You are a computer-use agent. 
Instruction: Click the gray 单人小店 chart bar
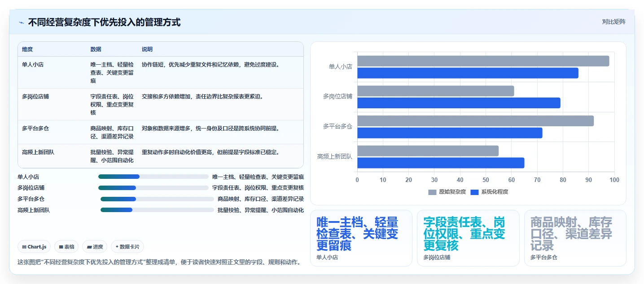pos(483,61)
